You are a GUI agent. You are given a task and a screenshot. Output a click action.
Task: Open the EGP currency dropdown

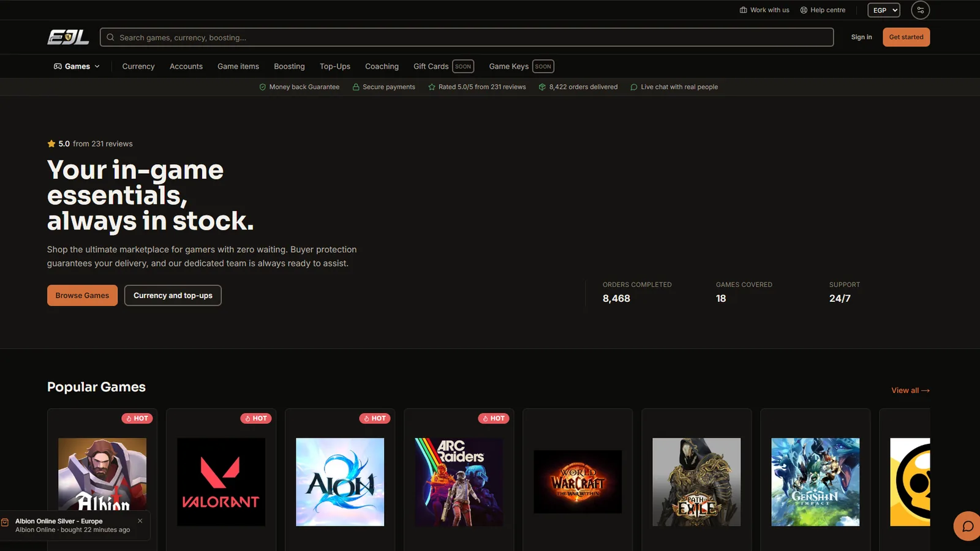pos(884,10)
